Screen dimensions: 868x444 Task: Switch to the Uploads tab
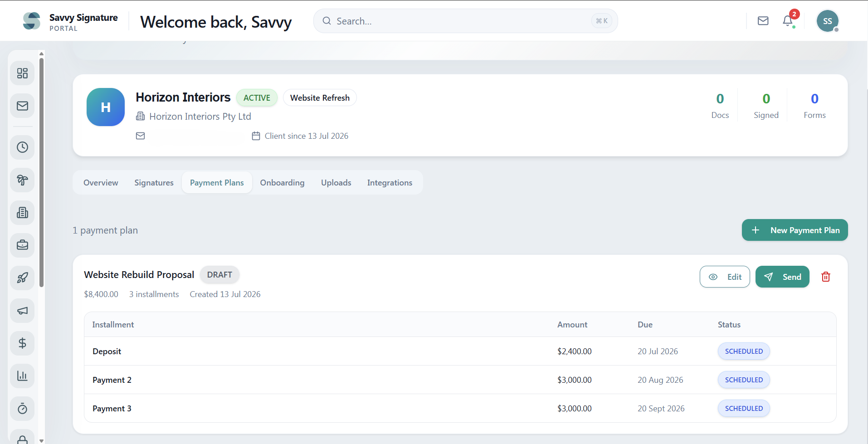coord(336,183)
